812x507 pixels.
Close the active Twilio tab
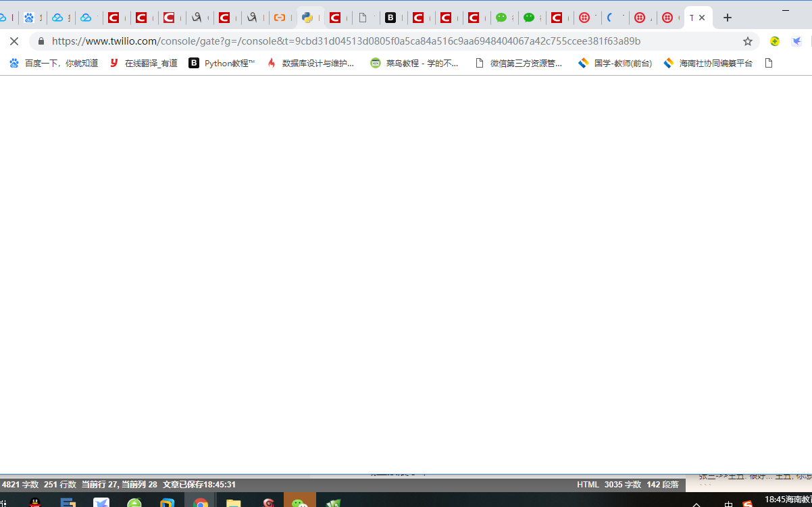(702, 18)
